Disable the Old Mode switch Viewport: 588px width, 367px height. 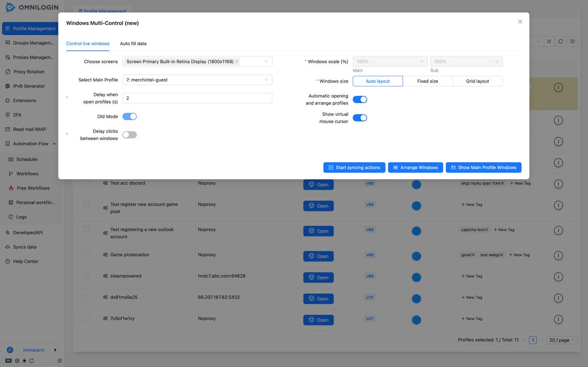[x=130, y=117]
